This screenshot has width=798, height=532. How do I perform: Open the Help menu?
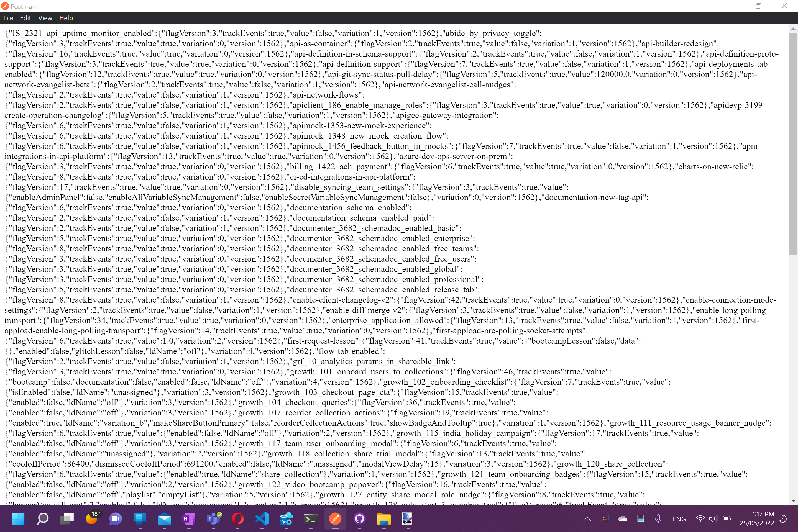pos(66,18)
